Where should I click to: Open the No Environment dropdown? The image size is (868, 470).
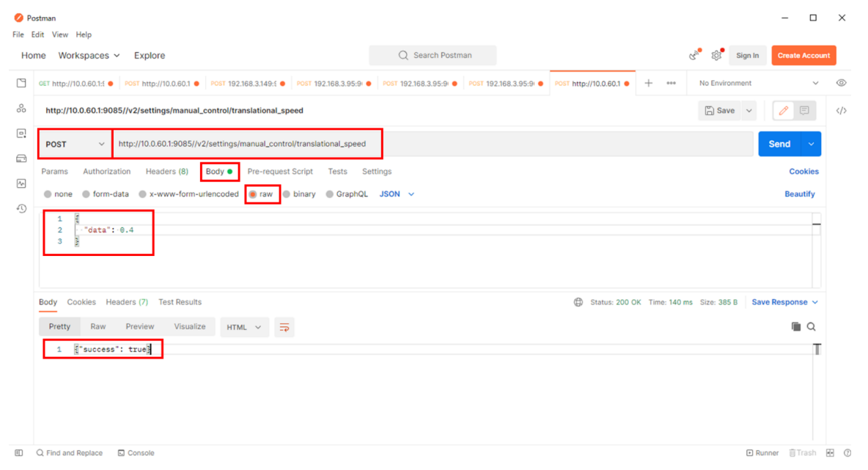[759, 84]
